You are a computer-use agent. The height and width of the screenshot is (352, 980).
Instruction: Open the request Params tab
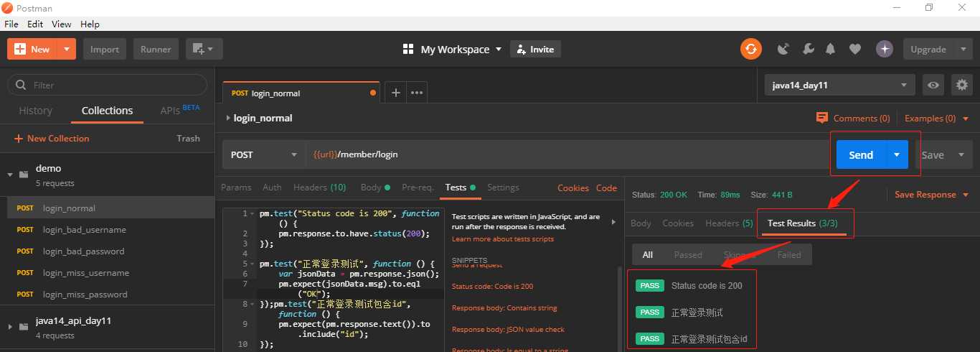click(x=236, y=187)
